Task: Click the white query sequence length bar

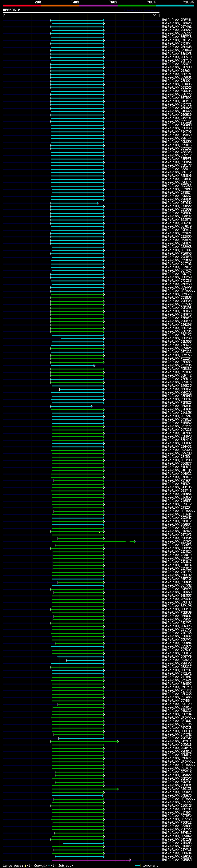Action: (81, 13)
